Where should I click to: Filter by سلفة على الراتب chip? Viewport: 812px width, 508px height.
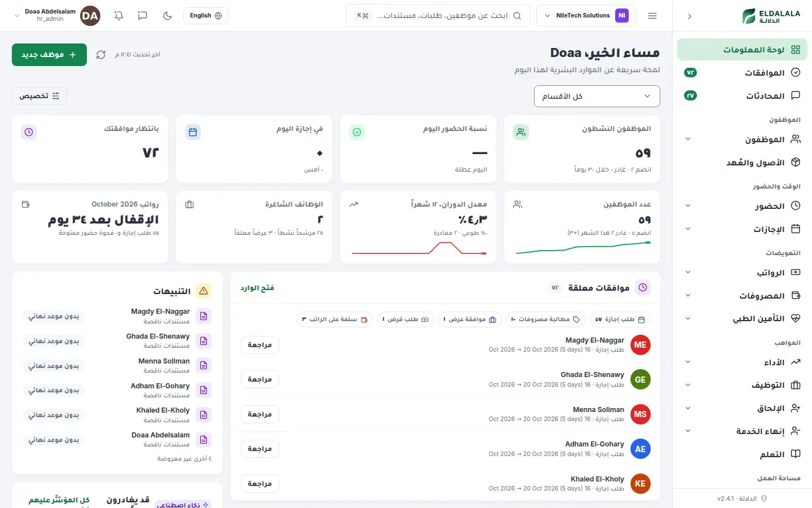pos(335,319)
